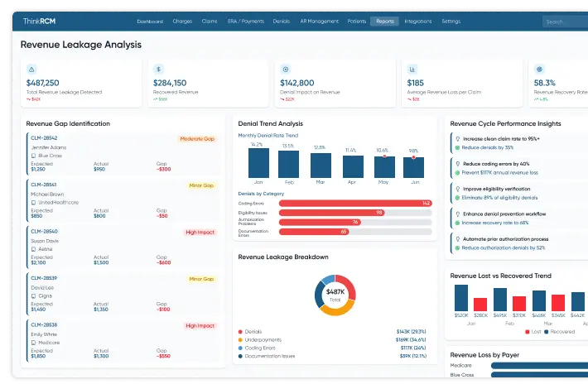Click the Jan bar in Monthly Denial Rate
This screenshot has height=389, width=588.
point(258,163)
